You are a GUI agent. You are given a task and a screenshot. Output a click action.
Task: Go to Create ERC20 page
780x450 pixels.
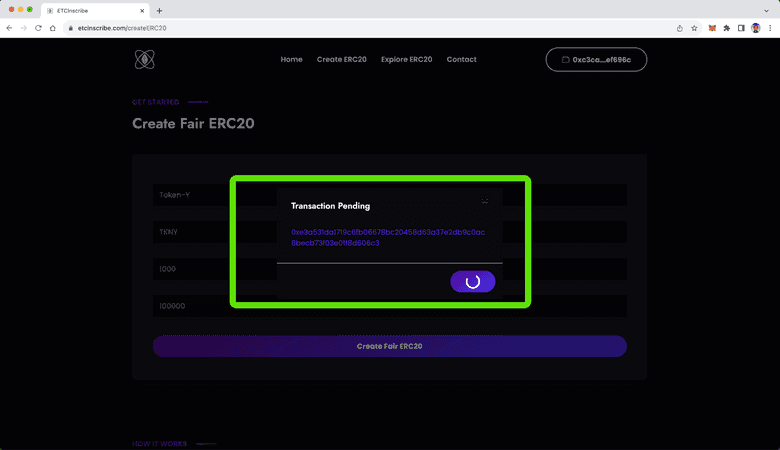[343, 60]
